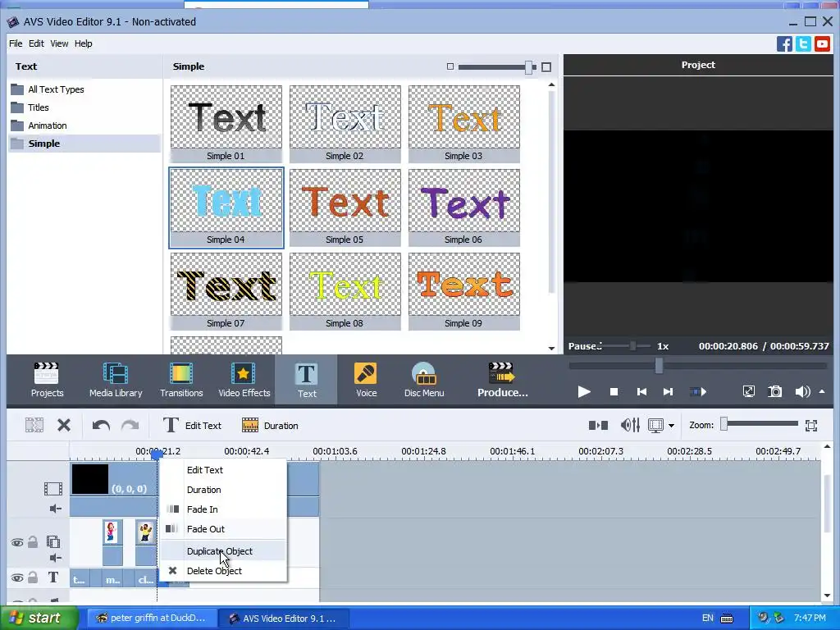The width and height of the screenshot is (840, 630).
Task: Switch preview to full screen
Action: point(748,391)
